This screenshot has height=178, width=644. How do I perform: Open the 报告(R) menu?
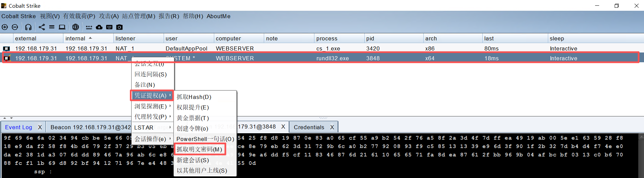(169, 16)
